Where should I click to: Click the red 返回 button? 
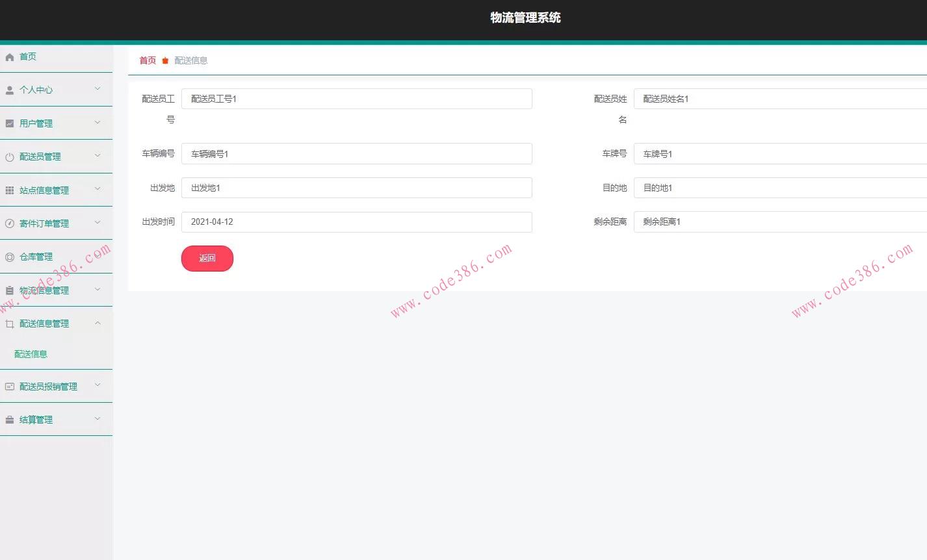[x=207, y=259]
